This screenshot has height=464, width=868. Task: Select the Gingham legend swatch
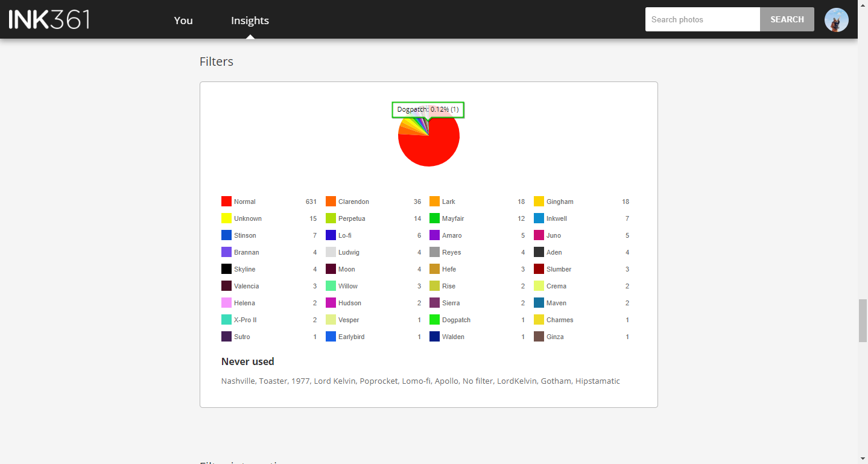click(x=539, y=202)
